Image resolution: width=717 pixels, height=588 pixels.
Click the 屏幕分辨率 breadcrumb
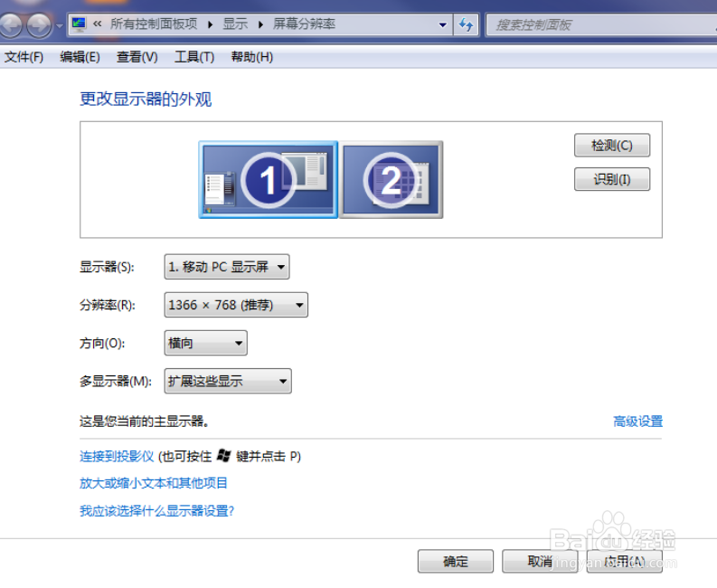(304, 24)
